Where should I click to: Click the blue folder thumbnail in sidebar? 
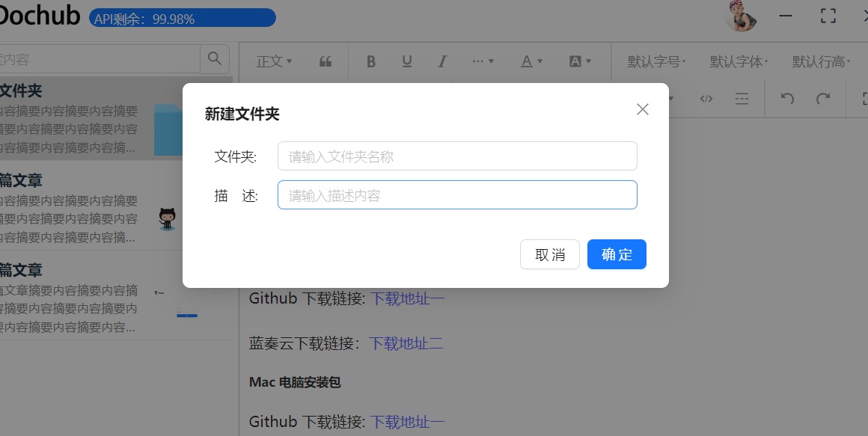168,129
